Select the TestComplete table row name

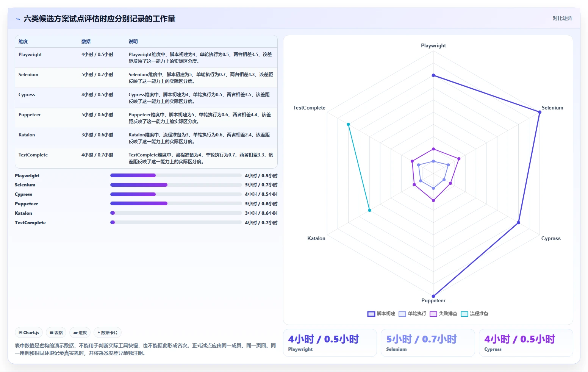(33, 155)
